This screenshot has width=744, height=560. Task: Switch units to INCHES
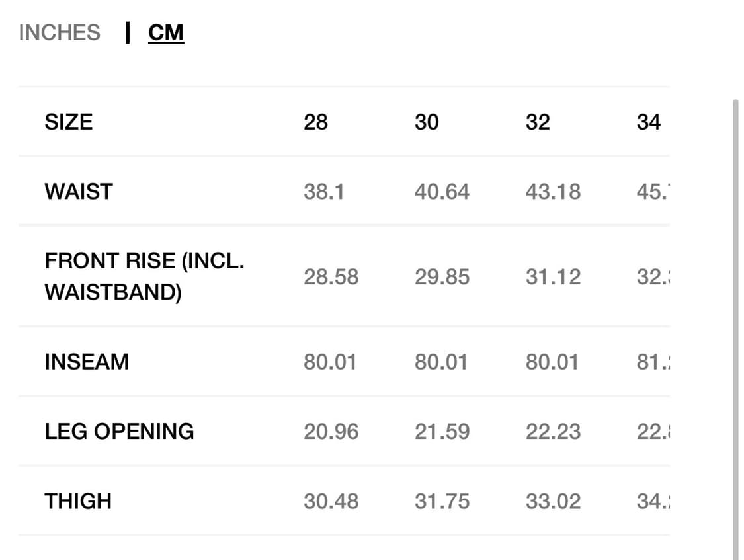point(60,32)
